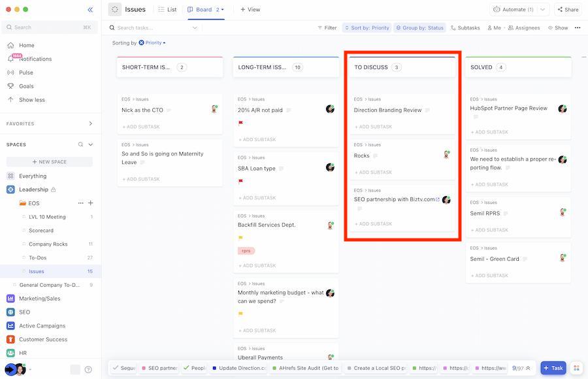Viewport: 588px width, 379px height.
Task: Open the apps grid icon beside Task
Action: 576,368
